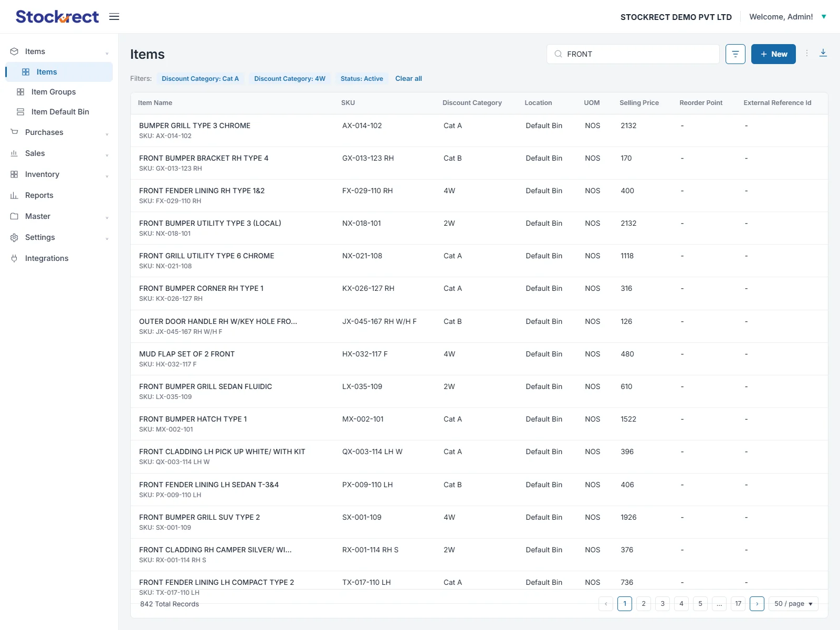Open FRONT FENDER LINING RH TYPE 1&2

[x=202, y=191]
